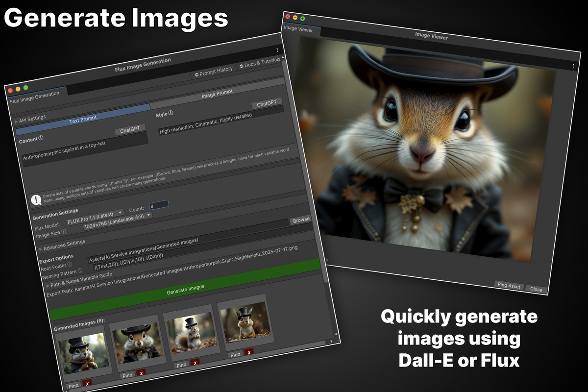Minimize the Flux Image Generation window with yellow button
This screenshot has width=588, height=392.
(18, 90)
